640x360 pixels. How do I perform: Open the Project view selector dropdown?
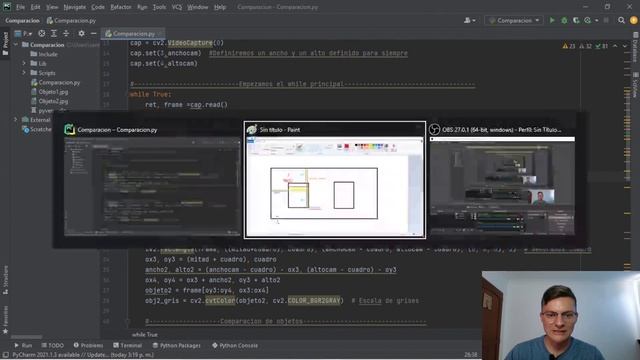coord(23,33)
